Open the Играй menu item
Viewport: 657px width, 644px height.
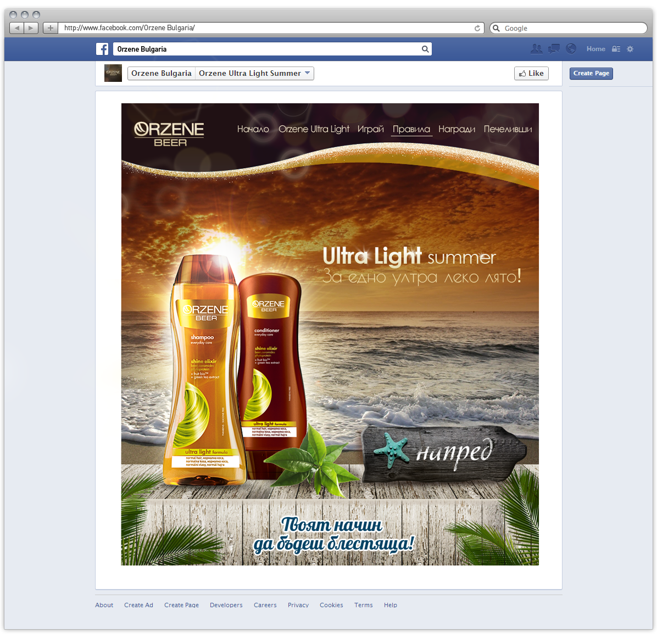coord(371,129)
